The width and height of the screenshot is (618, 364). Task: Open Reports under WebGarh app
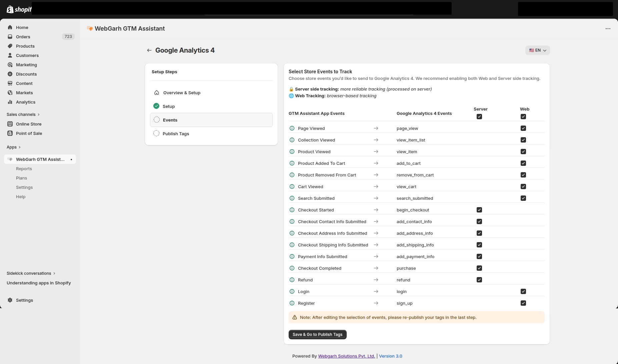tap(24, 169)
